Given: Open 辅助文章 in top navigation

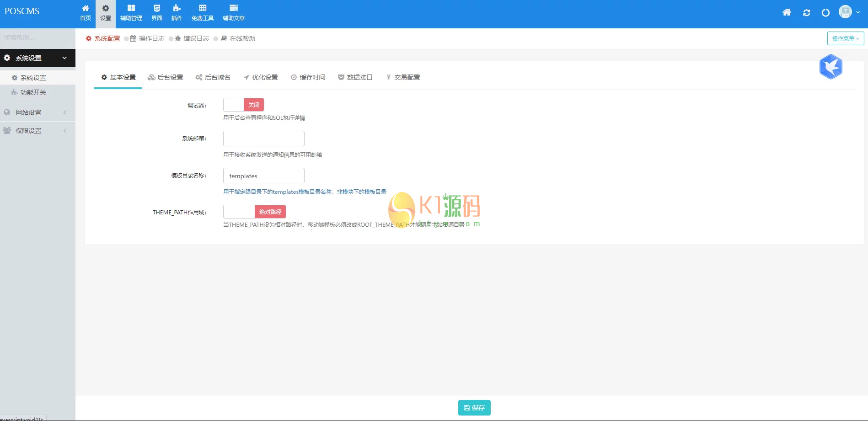Looking at the screenshot, I should [x=234, y=13].
